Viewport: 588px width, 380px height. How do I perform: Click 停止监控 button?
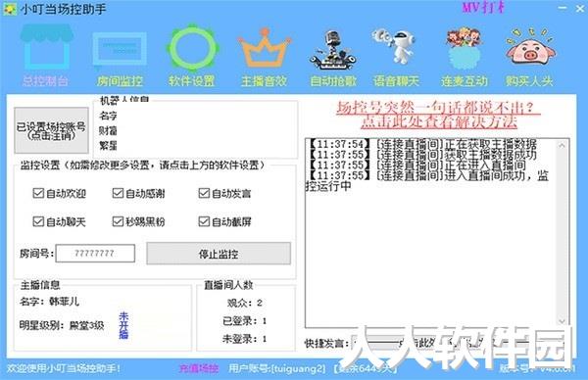tap(219, 254)
